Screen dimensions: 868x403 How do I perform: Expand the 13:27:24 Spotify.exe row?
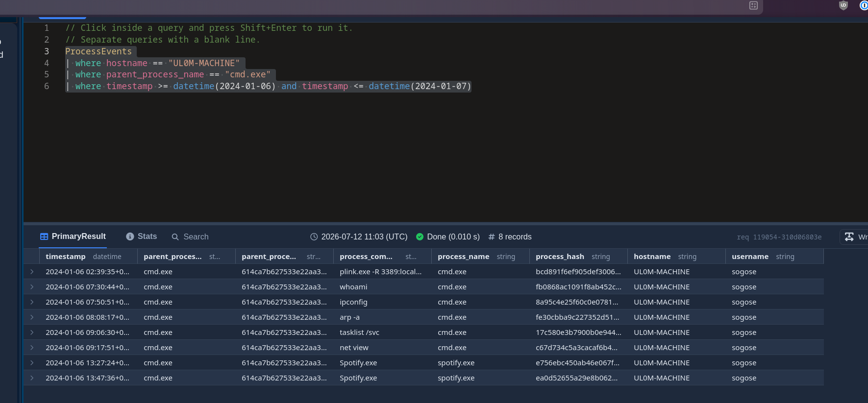(x=32, y=363)
